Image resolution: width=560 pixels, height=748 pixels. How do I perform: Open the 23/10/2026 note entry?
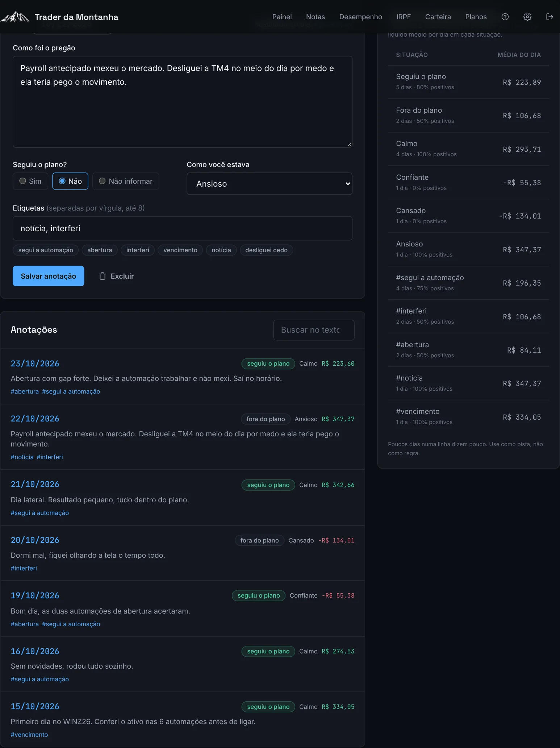pos(183,377)
